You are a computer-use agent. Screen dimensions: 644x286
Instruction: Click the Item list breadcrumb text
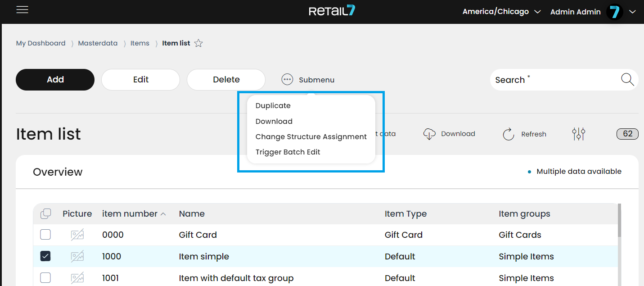[x=176, y=43]
